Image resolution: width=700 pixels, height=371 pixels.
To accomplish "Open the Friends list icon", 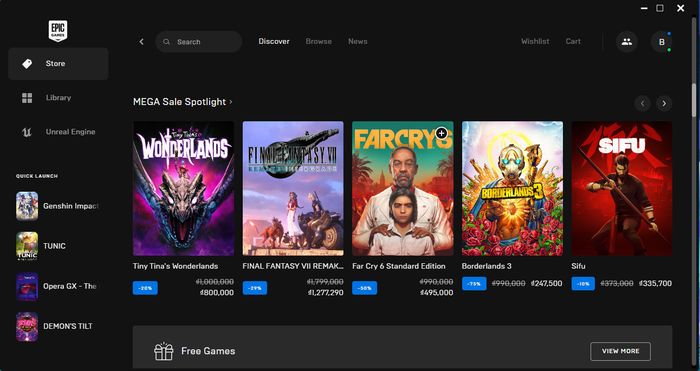I will tap(627, 42).
